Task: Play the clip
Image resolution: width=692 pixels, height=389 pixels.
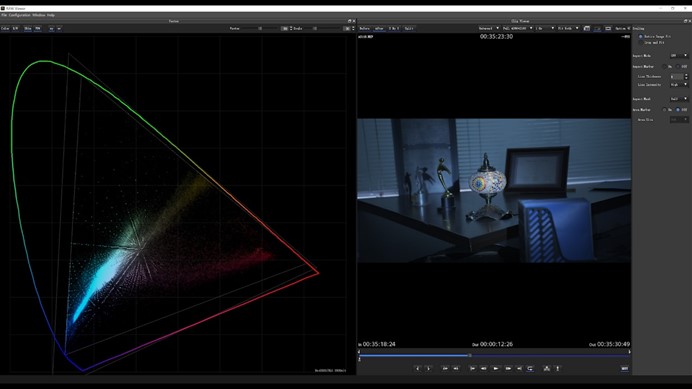Action: [496, 368]
